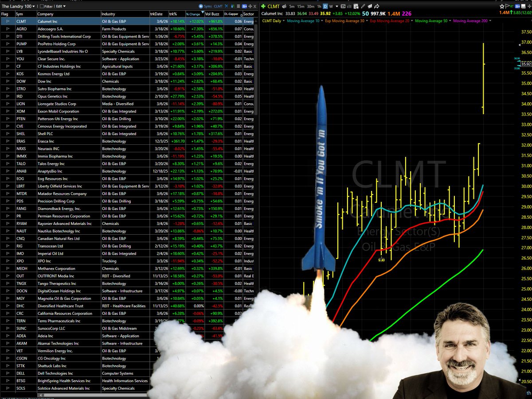Click the 35.92 price marker on scale

click(526, 64)
